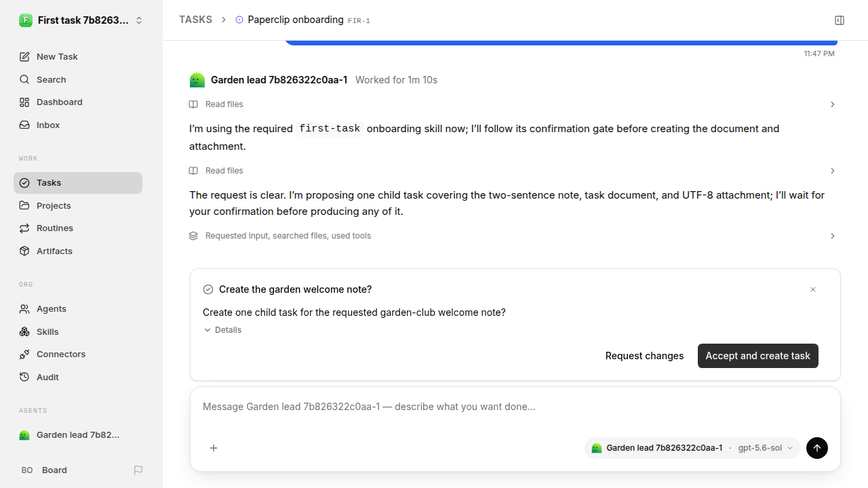The image size is (868, 488).
Task: Open Garden lead agent in sidebar
Action: 78,435
